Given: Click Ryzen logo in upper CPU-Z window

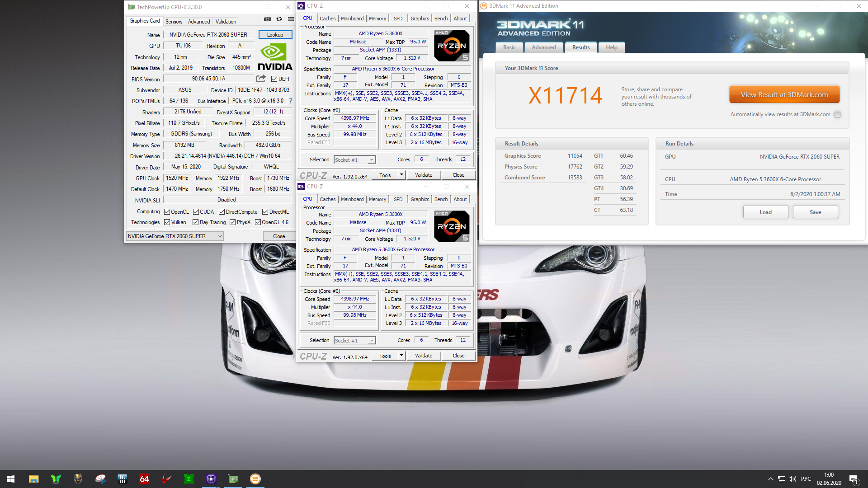Looking at the screenshot, I should tap(452, 46).
